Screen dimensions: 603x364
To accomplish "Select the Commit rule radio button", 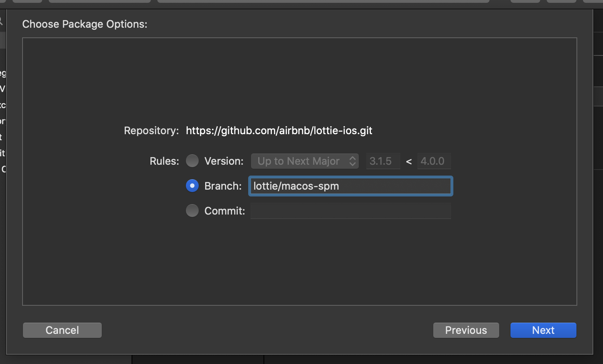I will [192, 211].
